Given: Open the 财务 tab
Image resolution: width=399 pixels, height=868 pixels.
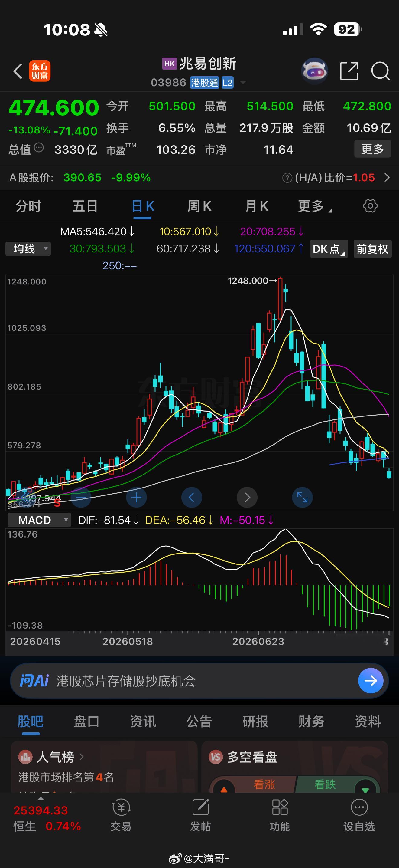Looking at the screenshot, I should [312, 722].
